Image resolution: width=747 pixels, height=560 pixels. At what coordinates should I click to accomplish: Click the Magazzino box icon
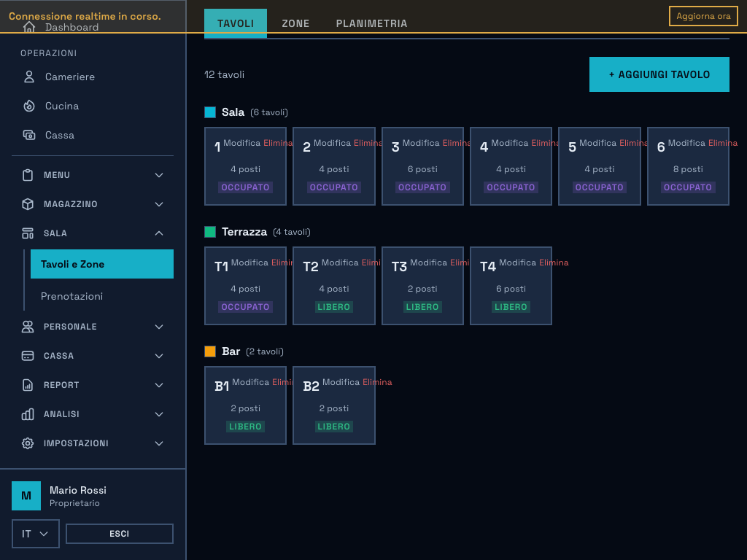tap(28, 204)
